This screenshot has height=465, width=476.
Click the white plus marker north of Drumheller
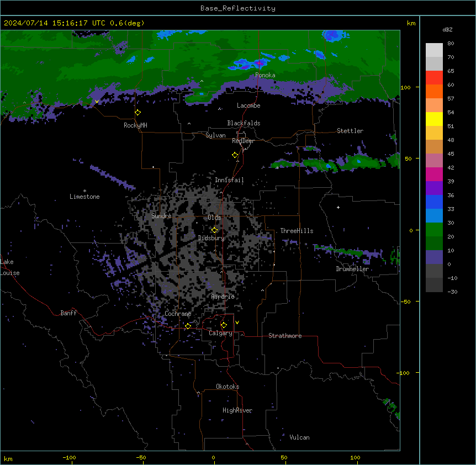point(338,207)
